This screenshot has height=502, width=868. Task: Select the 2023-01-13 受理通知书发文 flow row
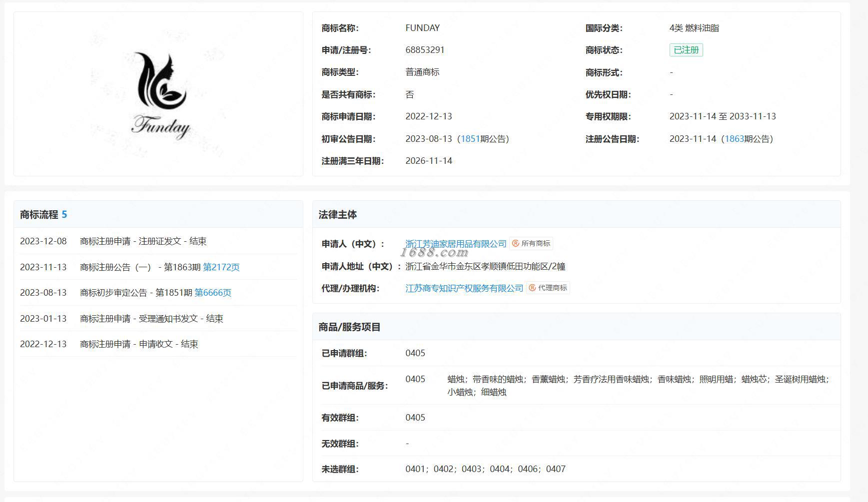click(158, 319)
